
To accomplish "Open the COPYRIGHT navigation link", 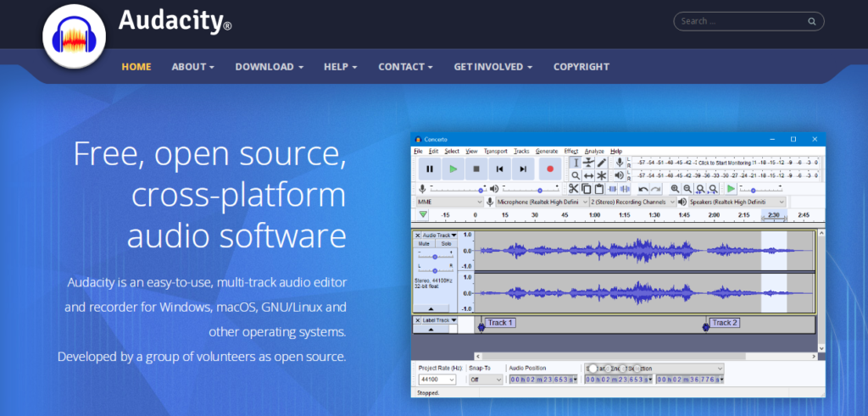I will (581, 66).
